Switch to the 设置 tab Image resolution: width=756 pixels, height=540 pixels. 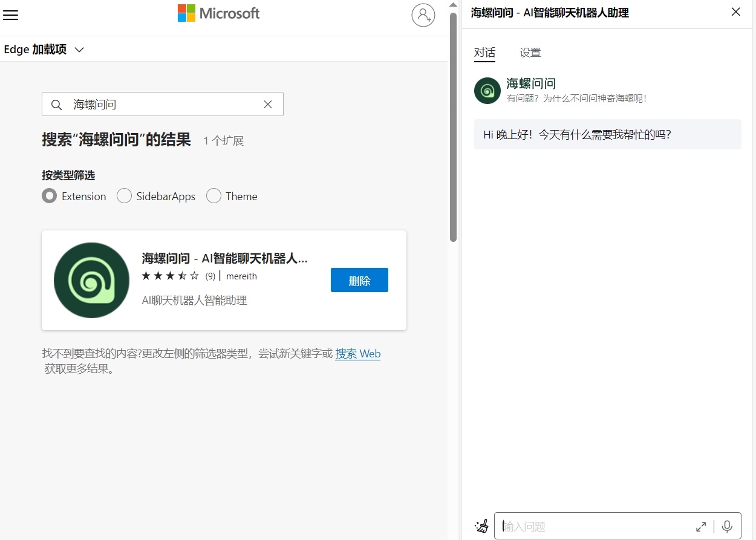530,53
